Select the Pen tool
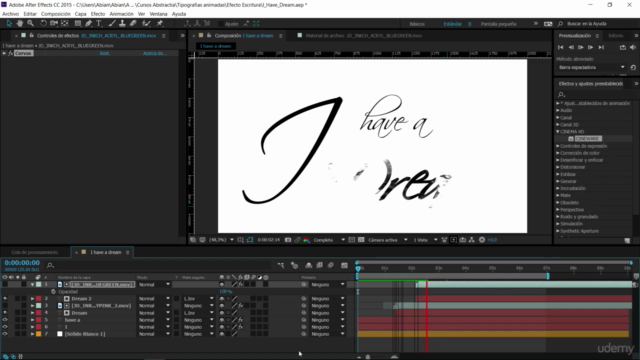 (x=88, y=24)
